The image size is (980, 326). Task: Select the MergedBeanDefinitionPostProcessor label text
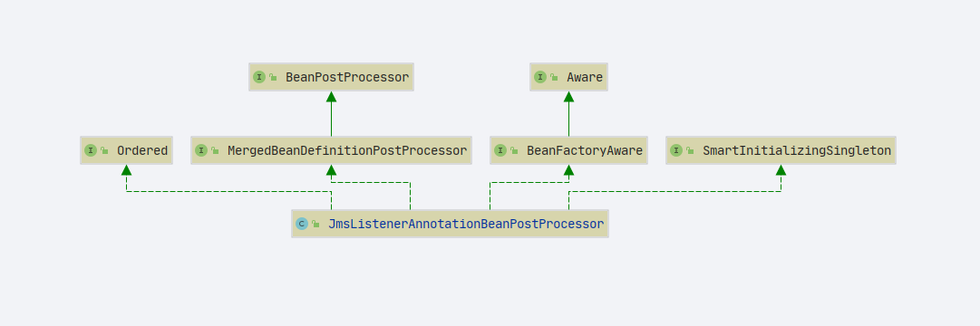click(x=347, y=150)
